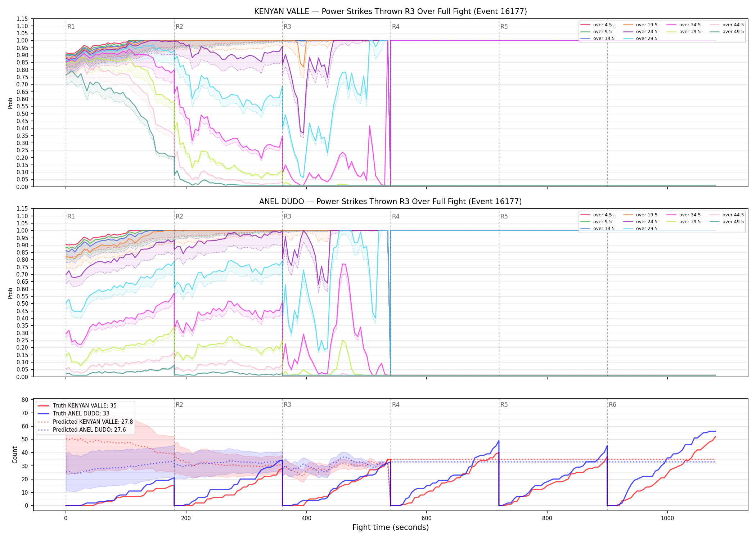
Task: Click R2 marker in the Count chart
Action: tap(179, 405)
